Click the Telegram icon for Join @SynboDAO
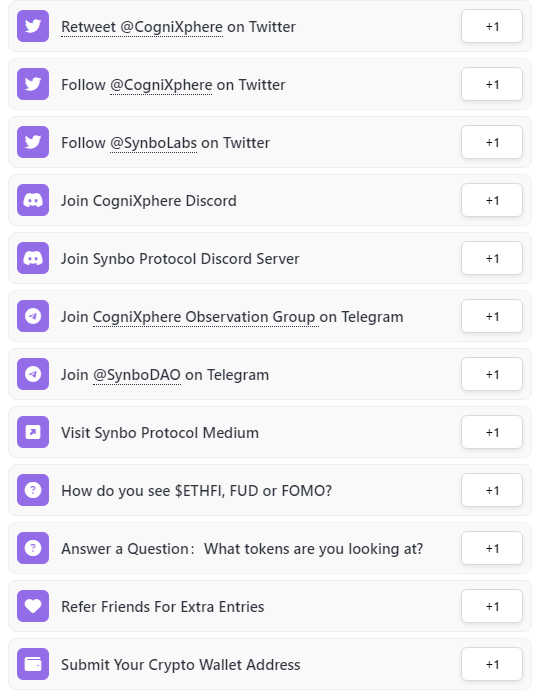540x696 pixels. pyautogui.click(x=33, y=374)
